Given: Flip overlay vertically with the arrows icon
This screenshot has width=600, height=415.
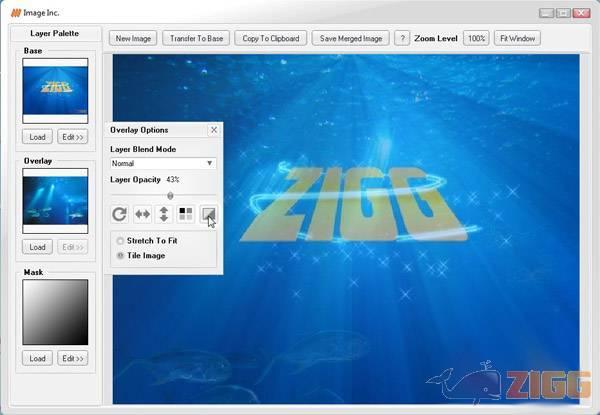Looking at the screenshot, I should [x=164, y=214].
